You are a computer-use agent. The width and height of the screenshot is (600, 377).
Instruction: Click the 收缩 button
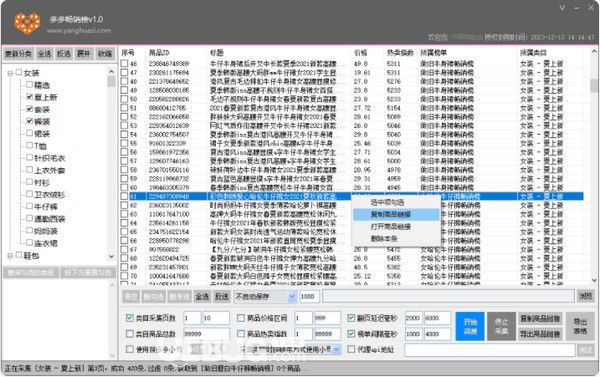[x=104, y=54]
